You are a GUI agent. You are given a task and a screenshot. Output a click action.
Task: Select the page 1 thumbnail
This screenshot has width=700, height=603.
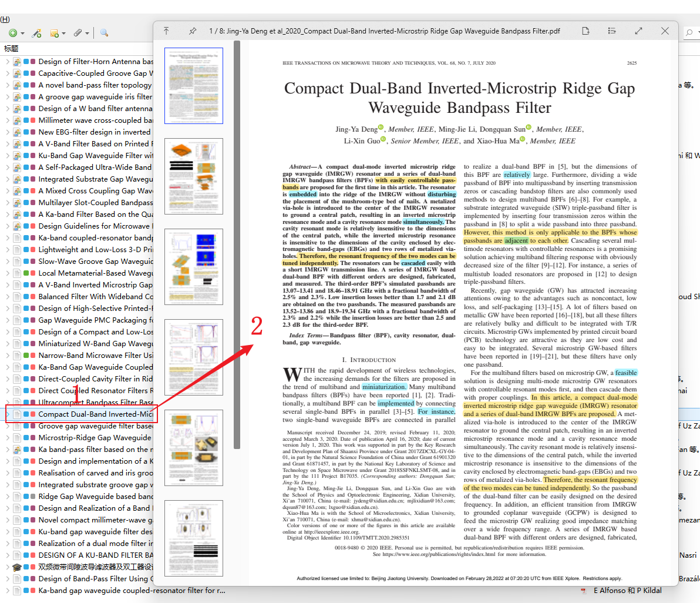tap(193, 86)
